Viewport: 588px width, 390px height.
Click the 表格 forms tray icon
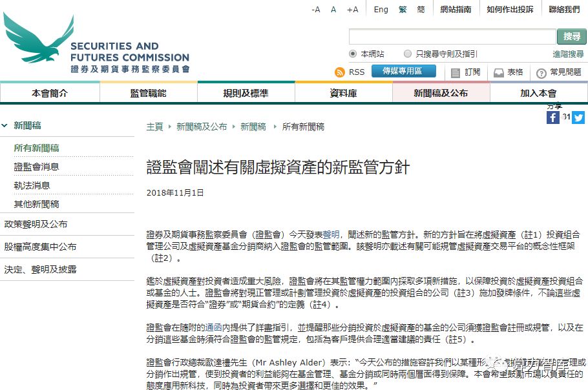click(498, 73)
